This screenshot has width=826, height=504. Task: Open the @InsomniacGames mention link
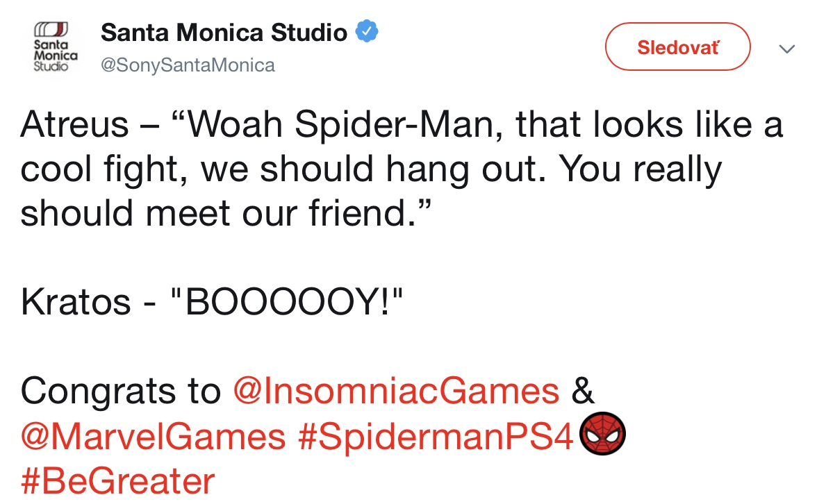[397, 391]
